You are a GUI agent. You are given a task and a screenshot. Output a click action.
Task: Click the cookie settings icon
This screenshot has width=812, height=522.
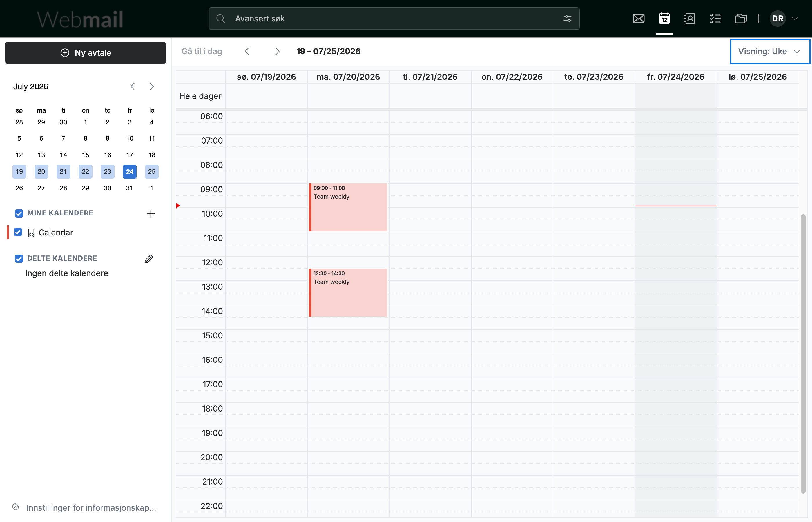point(16,507)
